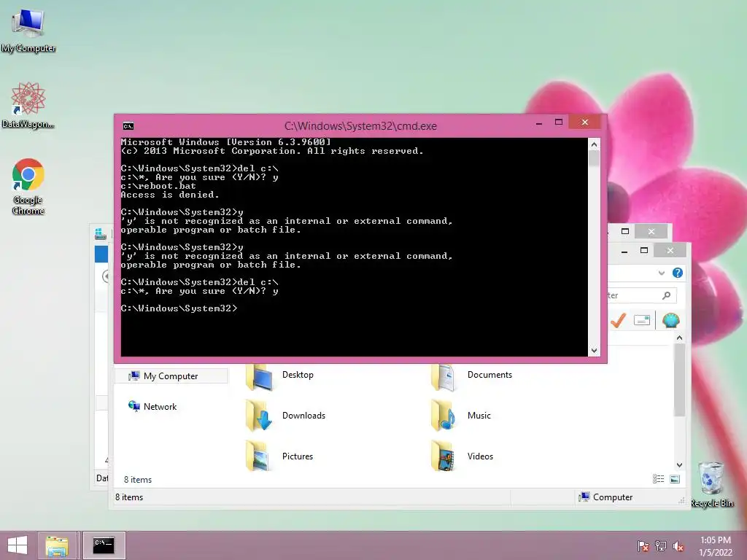Click the teal shell ribbon icon

coord(671,321)
